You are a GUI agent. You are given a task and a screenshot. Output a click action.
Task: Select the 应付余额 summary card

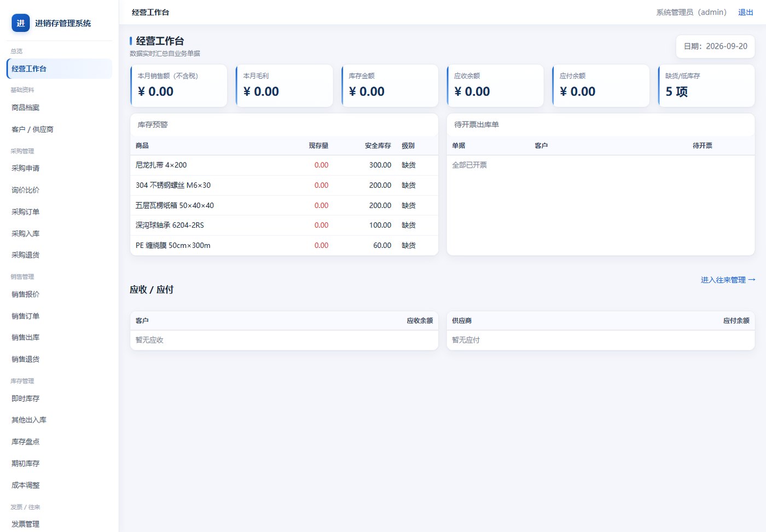coord(601,85)
